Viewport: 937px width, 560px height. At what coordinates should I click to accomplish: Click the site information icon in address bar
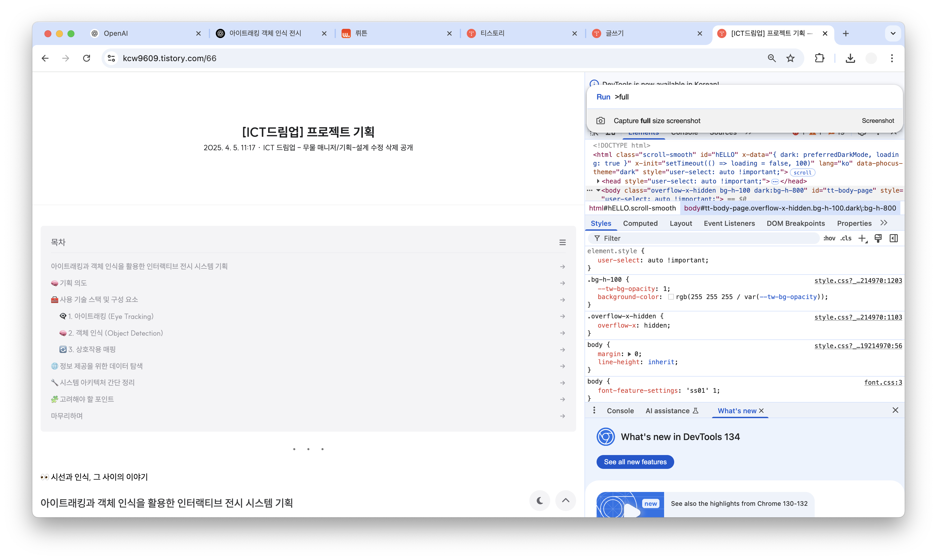111,58
